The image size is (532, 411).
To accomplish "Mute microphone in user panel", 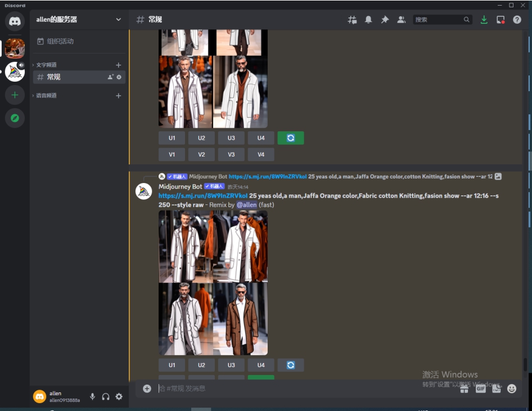I will 92,396.
